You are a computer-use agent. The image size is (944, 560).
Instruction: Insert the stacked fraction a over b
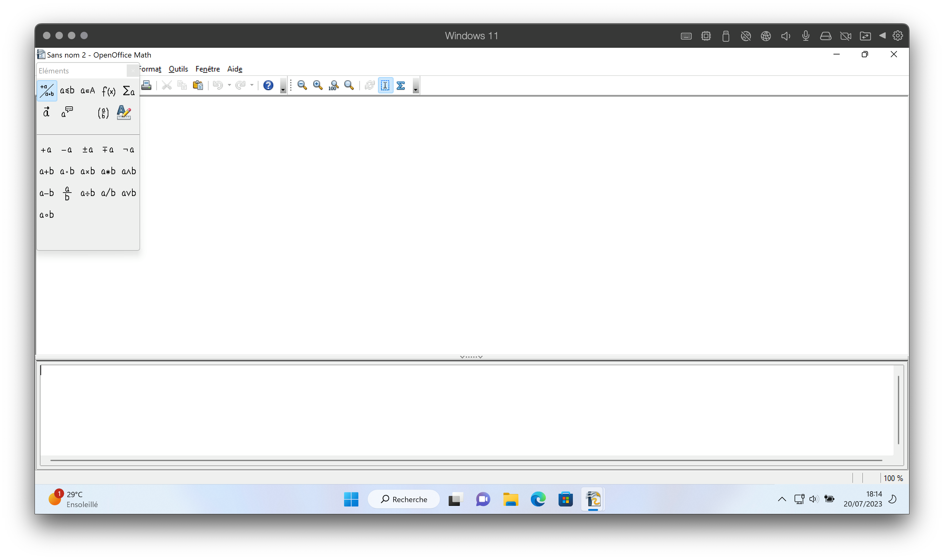tap(67, 193)
